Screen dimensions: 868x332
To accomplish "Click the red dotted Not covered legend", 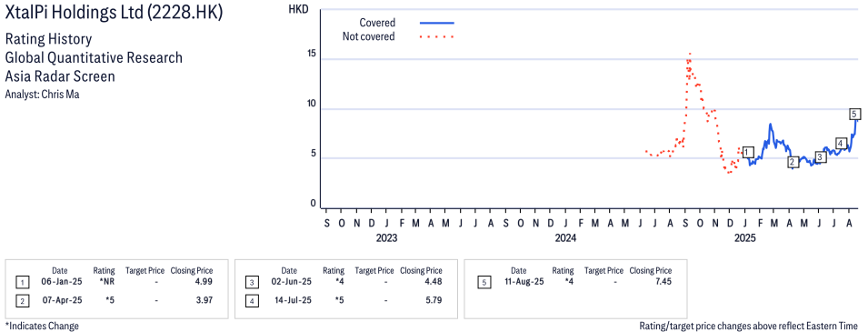I will (437, 37).
